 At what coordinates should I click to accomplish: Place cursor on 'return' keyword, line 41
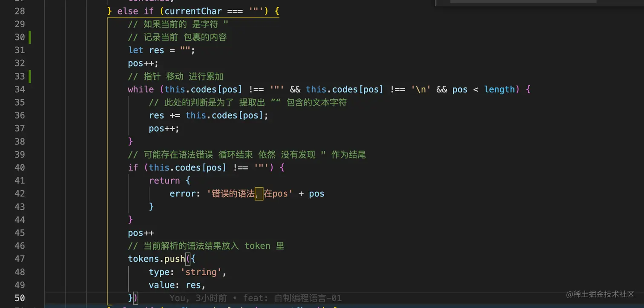[164, 180]
